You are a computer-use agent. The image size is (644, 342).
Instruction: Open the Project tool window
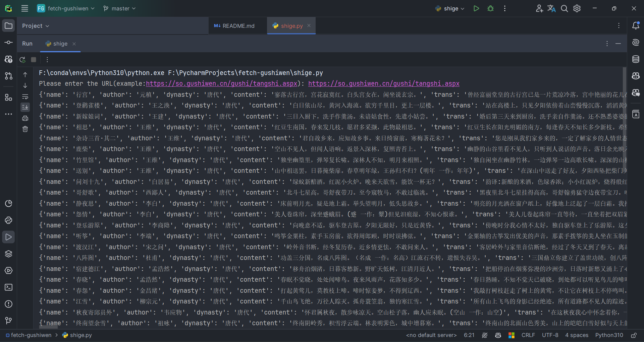pos(9,26)
